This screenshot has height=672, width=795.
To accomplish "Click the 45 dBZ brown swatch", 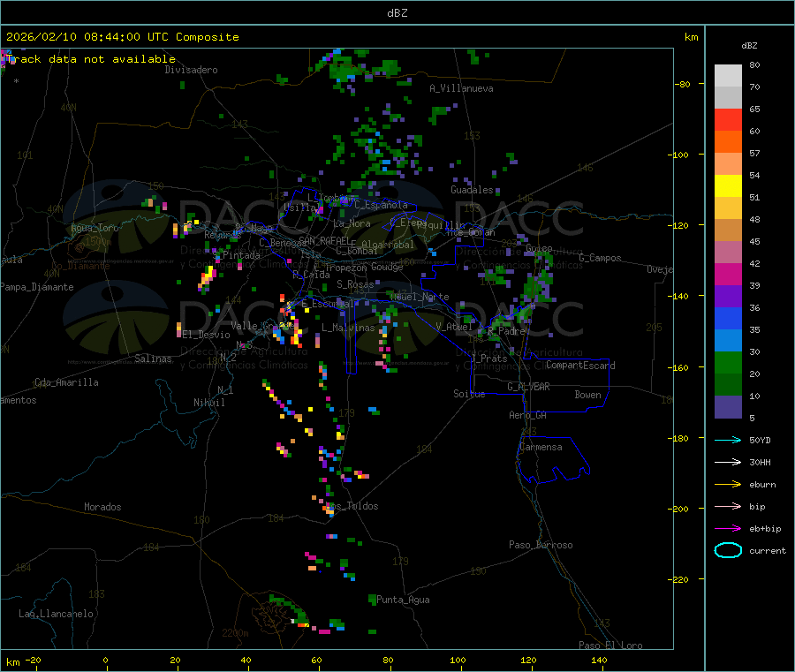I will (x=728, y=230).
